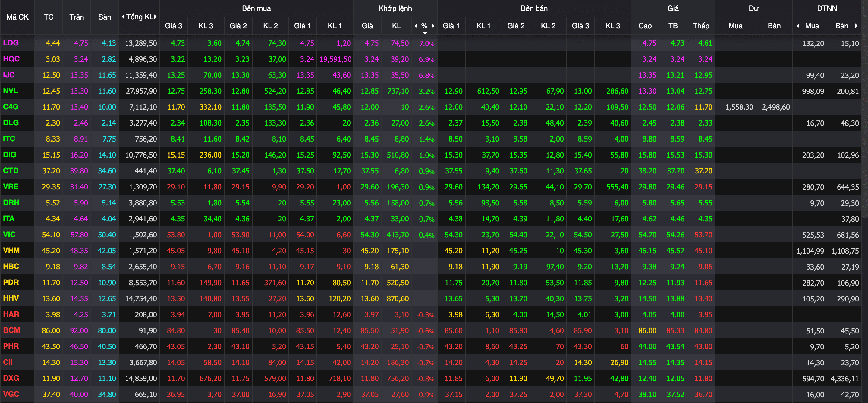
Task: Select CII ticker symbol
Action: 8,362
